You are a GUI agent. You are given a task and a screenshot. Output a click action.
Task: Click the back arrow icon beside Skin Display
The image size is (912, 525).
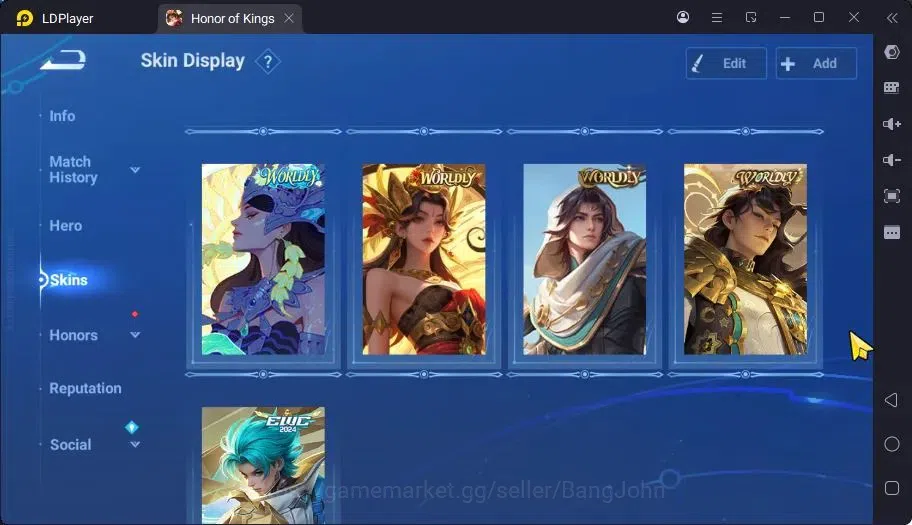(63, 60)
